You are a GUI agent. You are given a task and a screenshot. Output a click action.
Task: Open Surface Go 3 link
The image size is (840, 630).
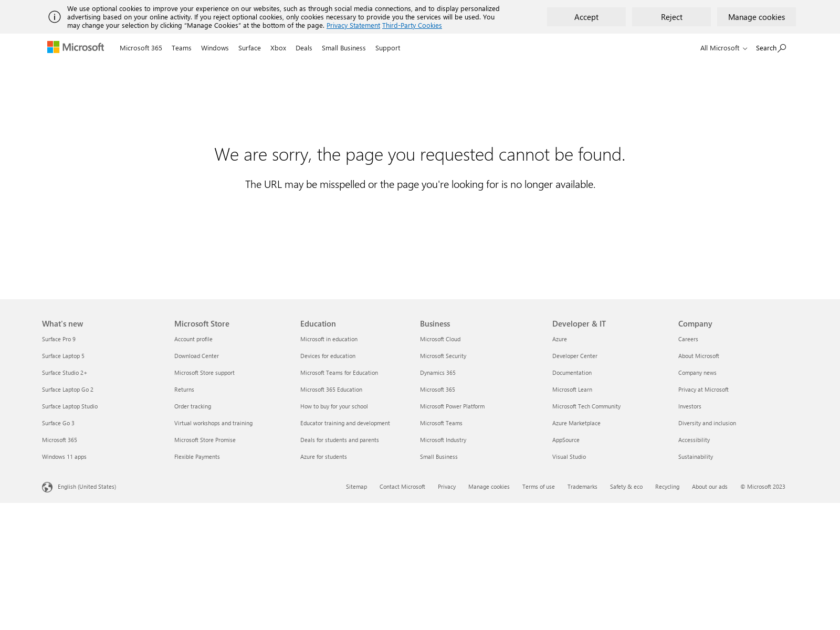click(58, 423)
